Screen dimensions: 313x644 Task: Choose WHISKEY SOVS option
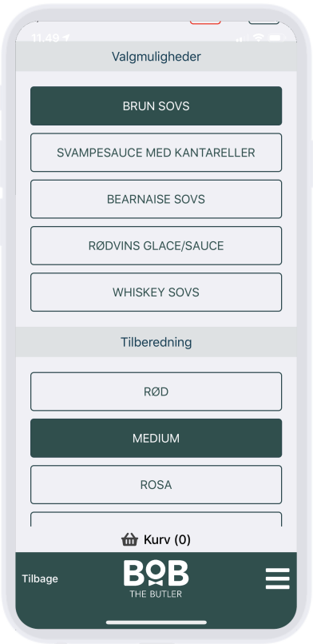[x=156, y=292]
